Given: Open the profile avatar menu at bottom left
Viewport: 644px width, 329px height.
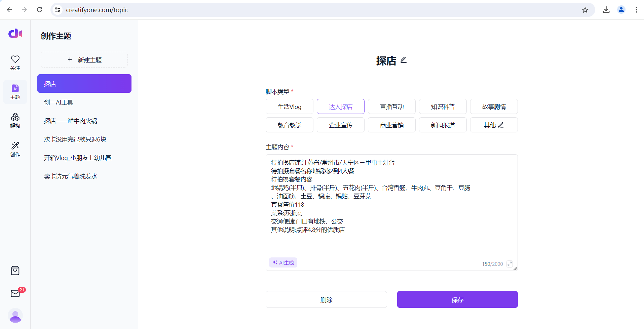Looking at the screenshot, I should [15, 316].
